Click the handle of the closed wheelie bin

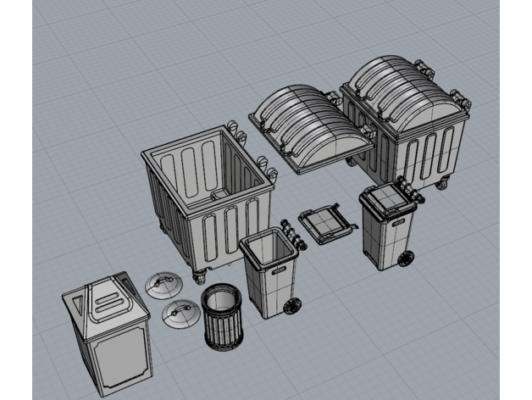(407, 190)
